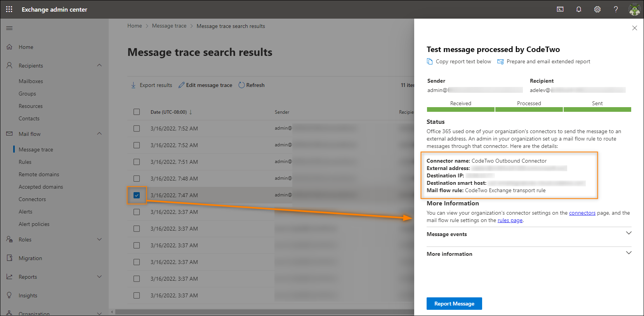Click the Sent progress bar segment
Image resolution: width=644 pixels, height=316 pixels.
coord(597,109)
